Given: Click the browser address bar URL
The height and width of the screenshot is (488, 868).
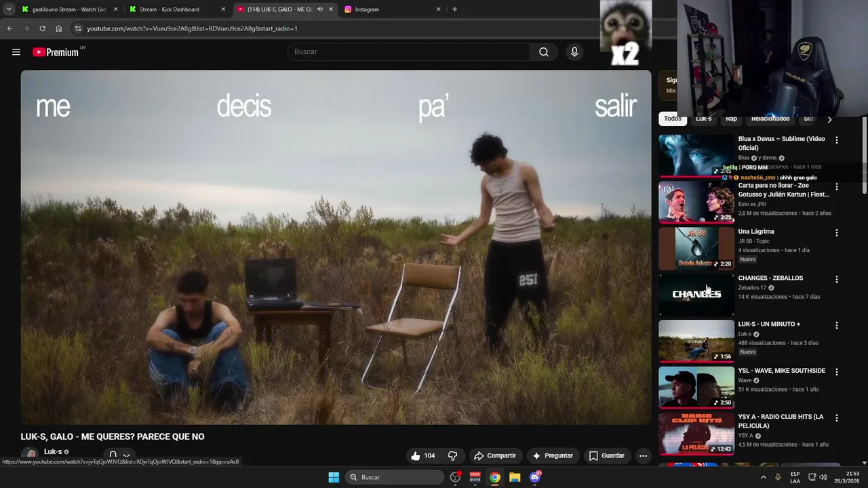Looking at the screenshot, I should (192, 28).
